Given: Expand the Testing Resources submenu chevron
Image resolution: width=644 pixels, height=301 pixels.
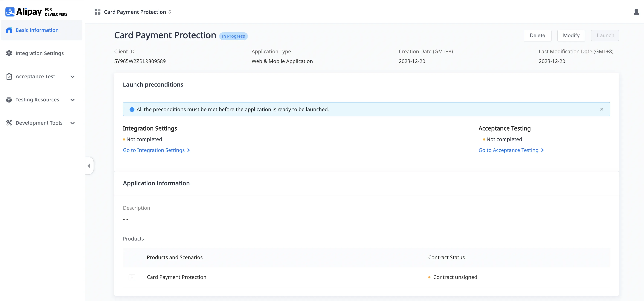Looking at the screenshot, I should [73, 100].
